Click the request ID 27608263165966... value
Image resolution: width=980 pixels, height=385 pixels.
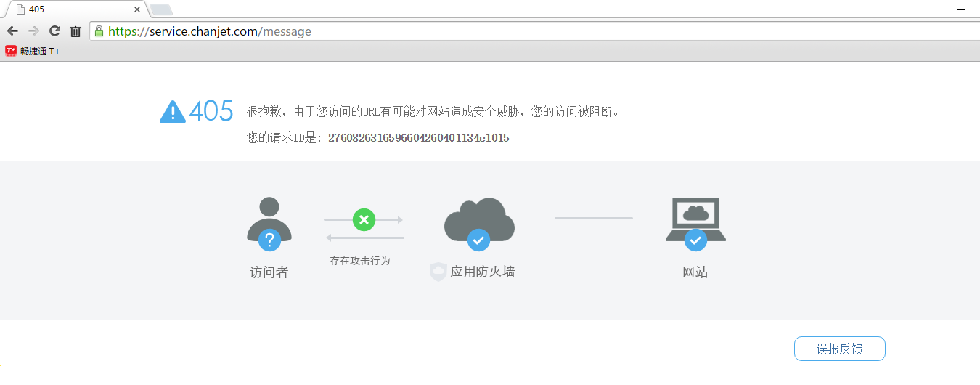419,138
